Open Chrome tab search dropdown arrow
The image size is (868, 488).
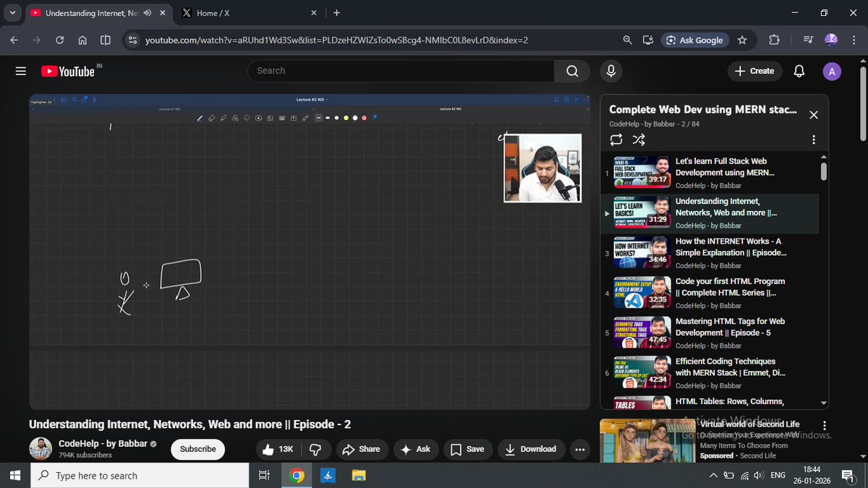(12, 13)
